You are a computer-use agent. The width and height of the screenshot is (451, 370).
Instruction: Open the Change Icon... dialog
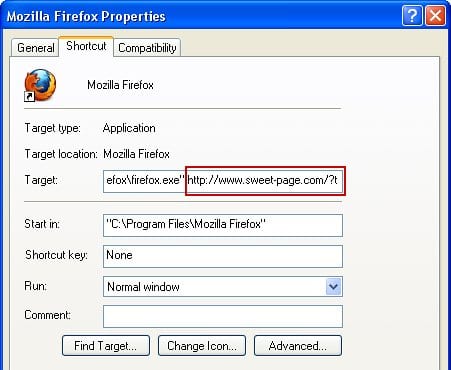click(202, 346)
